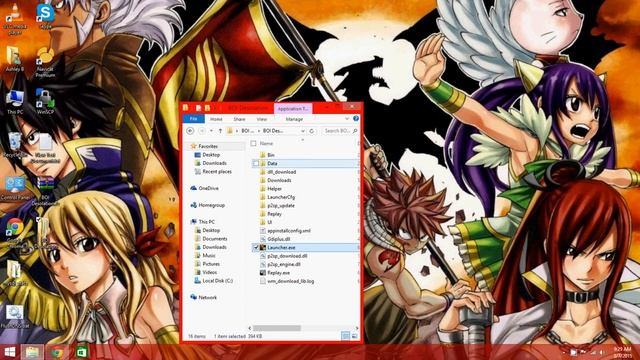Click the Launcher.exe file icon

(x=263, y=247)
